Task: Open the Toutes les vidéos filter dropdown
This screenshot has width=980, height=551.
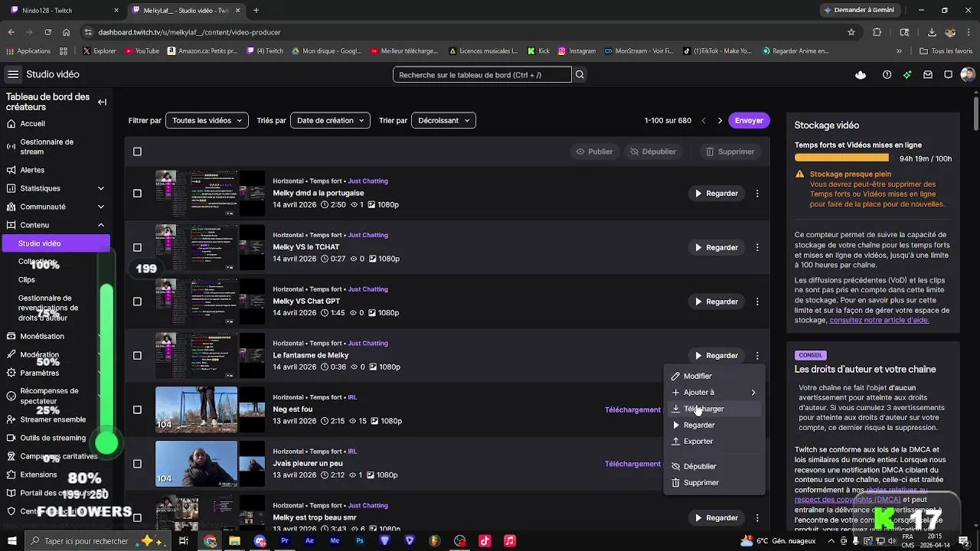Action: point(207,120)
